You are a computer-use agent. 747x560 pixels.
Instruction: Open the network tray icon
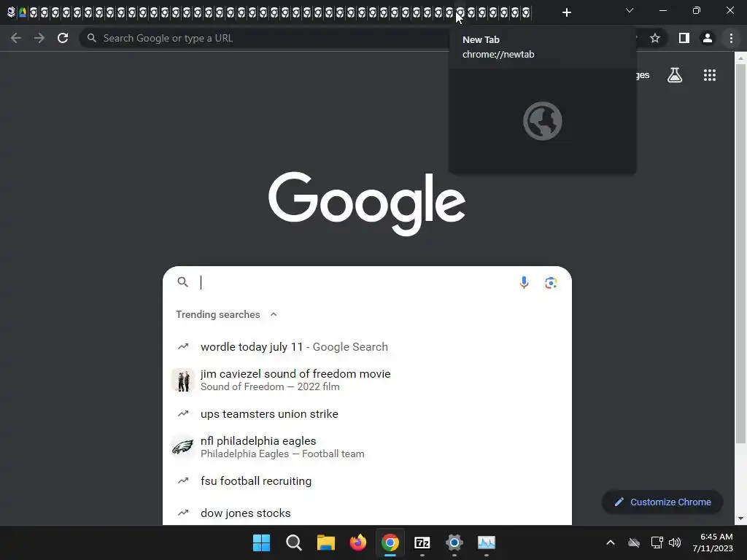[x=657, y=542]
